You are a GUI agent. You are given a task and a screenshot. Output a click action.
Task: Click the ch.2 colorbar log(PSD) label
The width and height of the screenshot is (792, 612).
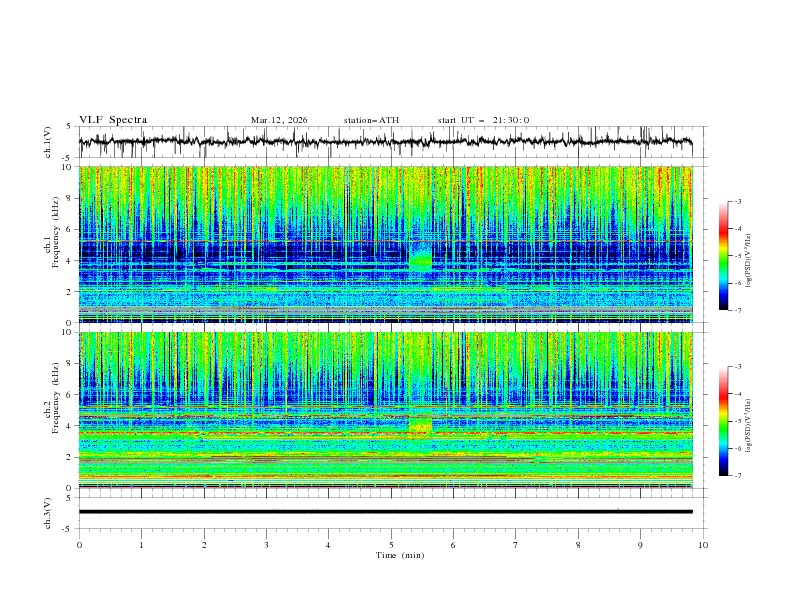click(x=749, y=426)
